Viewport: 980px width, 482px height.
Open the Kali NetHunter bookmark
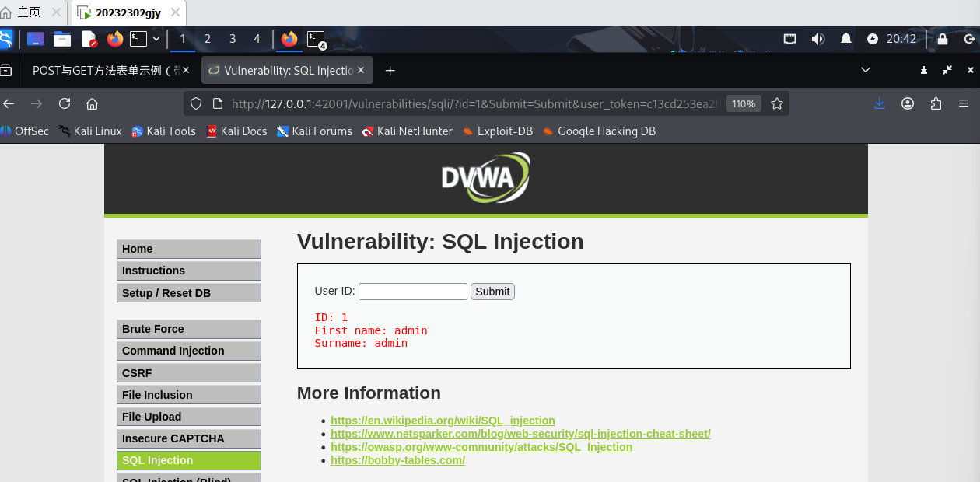pyautogui.click(x=407, y=131)
